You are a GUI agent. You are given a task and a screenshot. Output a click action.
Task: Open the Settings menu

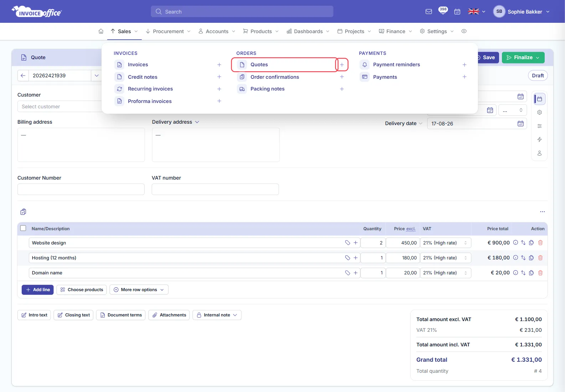(437, 31)
